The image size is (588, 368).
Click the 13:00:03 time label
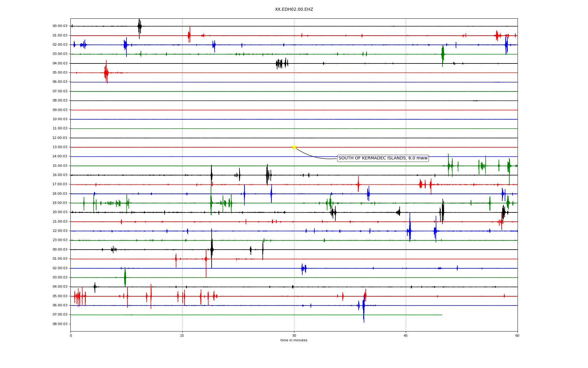(x=60, y=147)
